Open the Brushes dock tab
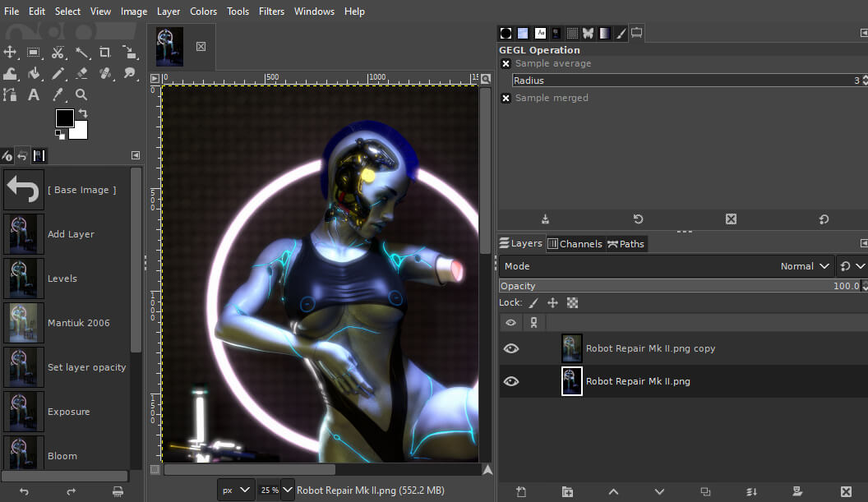This screenshot has height=502, width=868. 506,33
